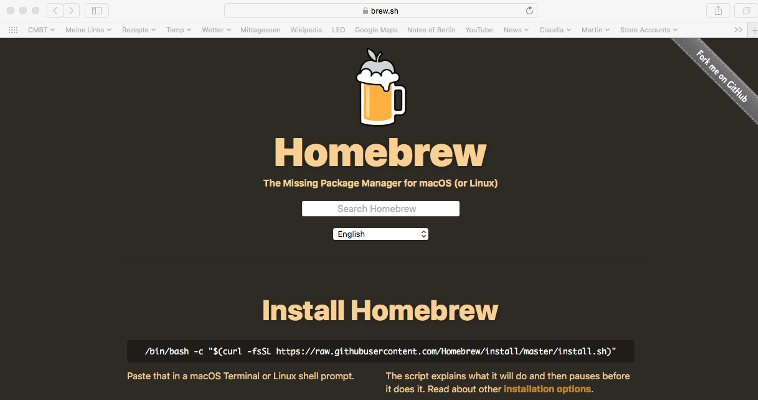
Task: Show hidden bookmarks with overflow chevron
Action: pyautogui.click(x=738, y=30)
